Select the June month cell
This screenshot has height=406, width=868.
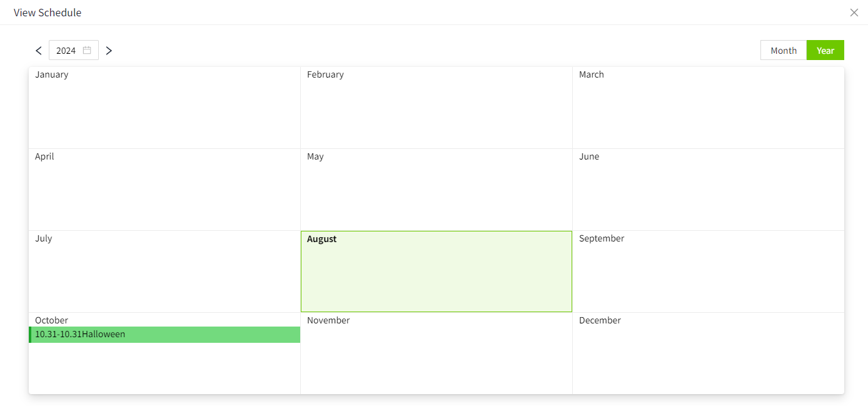click(x=708, y=190)
